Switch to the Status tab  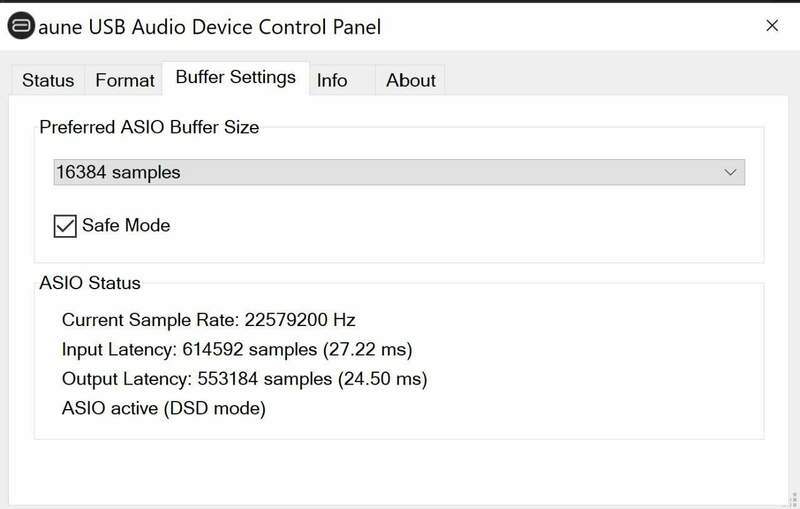[48, 81]
